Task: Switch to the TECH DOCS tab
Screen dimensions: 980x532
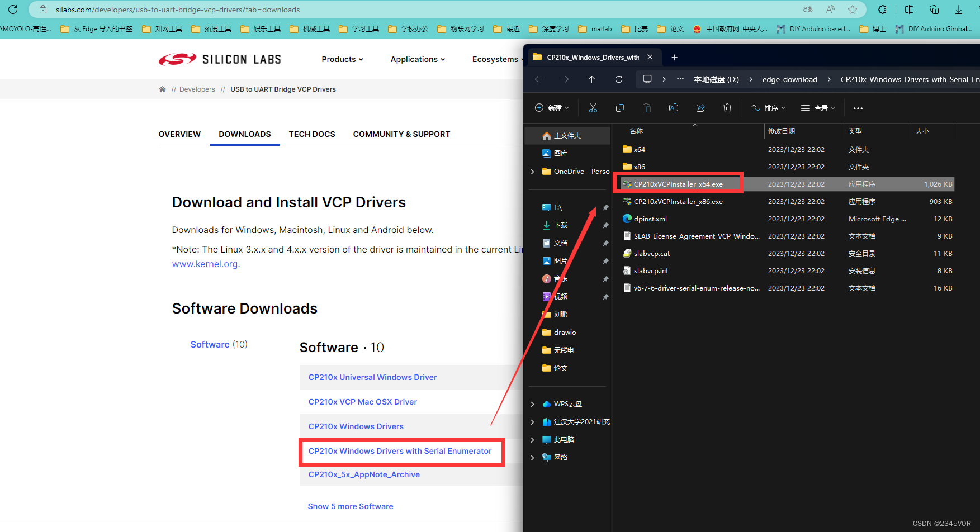Action: 312,134
